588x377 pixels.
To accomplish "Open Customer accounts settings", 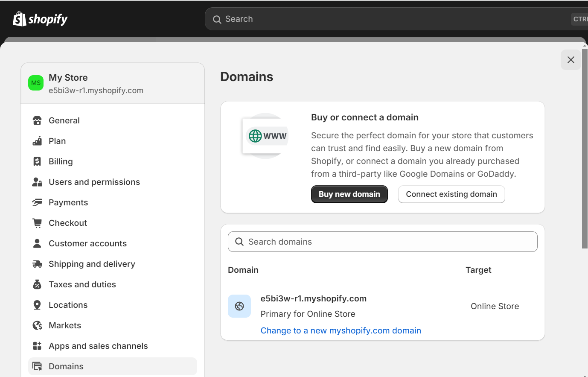I will [x=113, y=243].
